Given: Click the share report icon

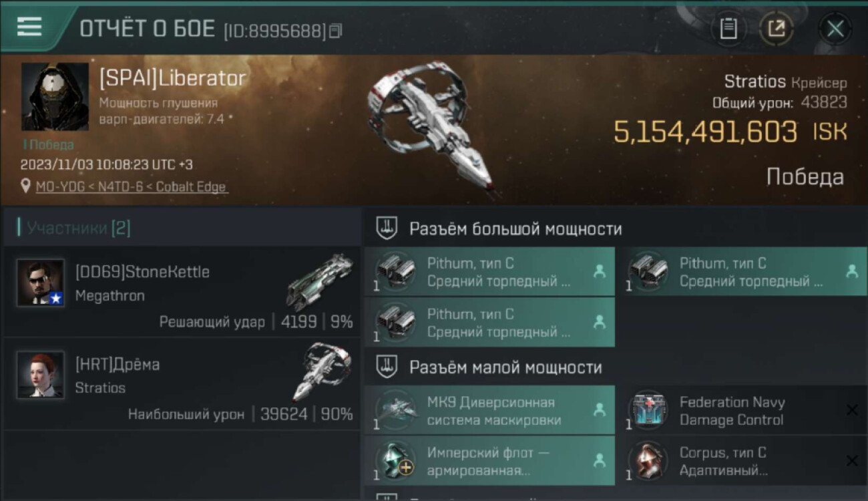Looking at the screenshot, I should (777, 28).
